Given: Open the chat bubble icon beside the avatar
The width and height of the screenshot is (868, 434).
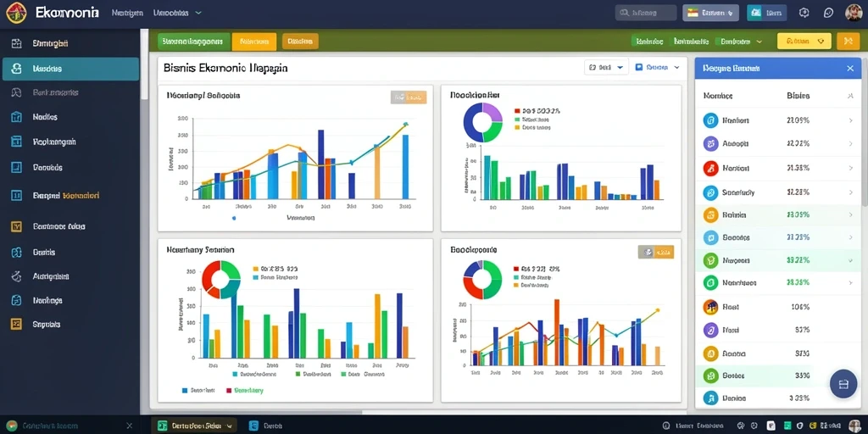Looking at the screenshot, I should click(828, 13).
